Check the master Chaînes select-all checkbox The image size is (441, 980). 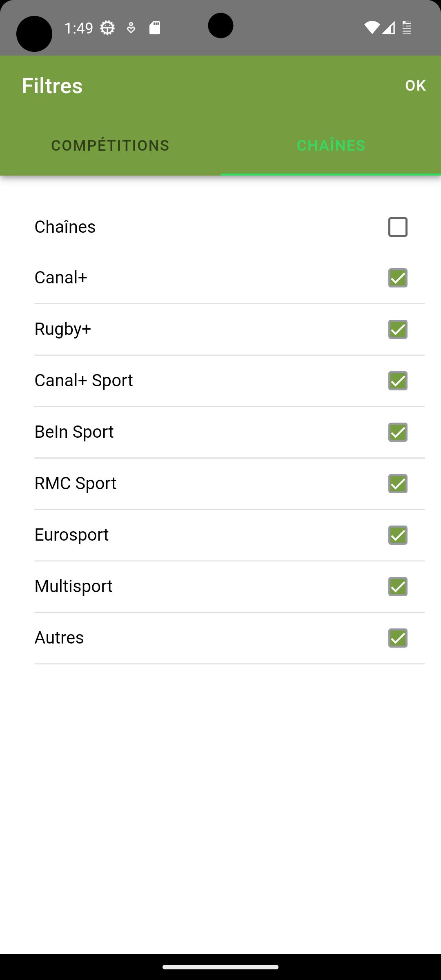[x=398, y=227]
